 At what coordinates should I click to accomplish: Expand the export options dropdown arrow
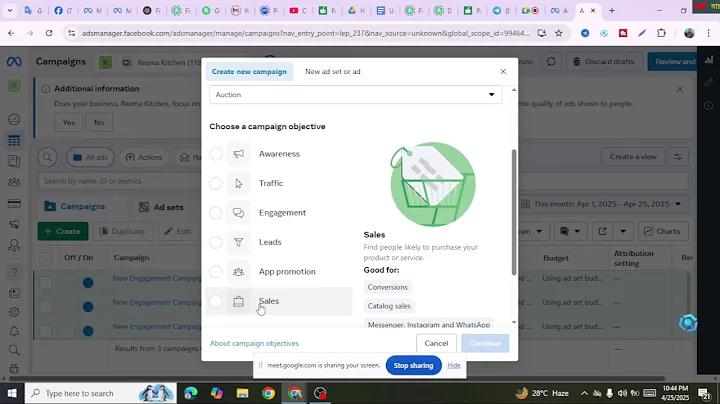point(623,231)
